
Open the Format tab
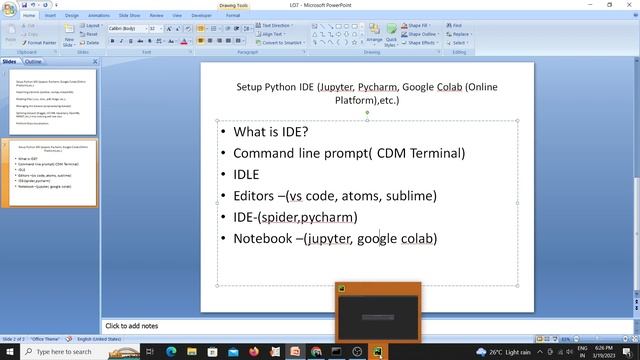(233, 16)
